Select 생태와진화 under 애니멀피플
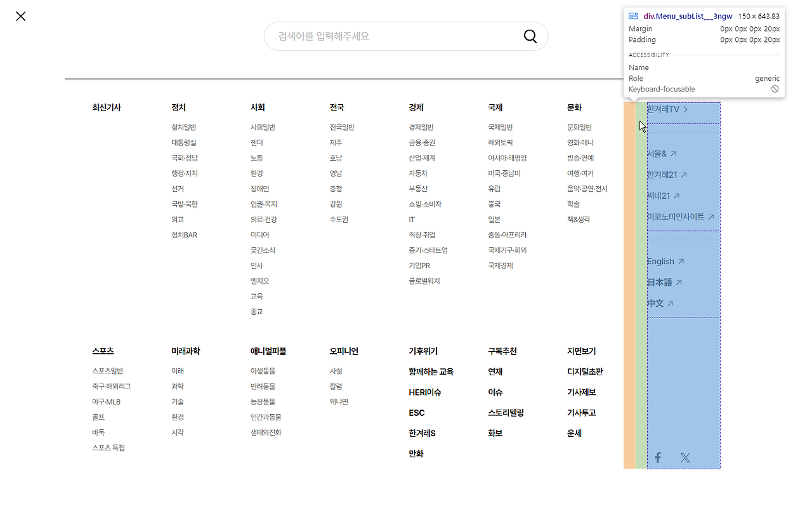 [266, 432]
